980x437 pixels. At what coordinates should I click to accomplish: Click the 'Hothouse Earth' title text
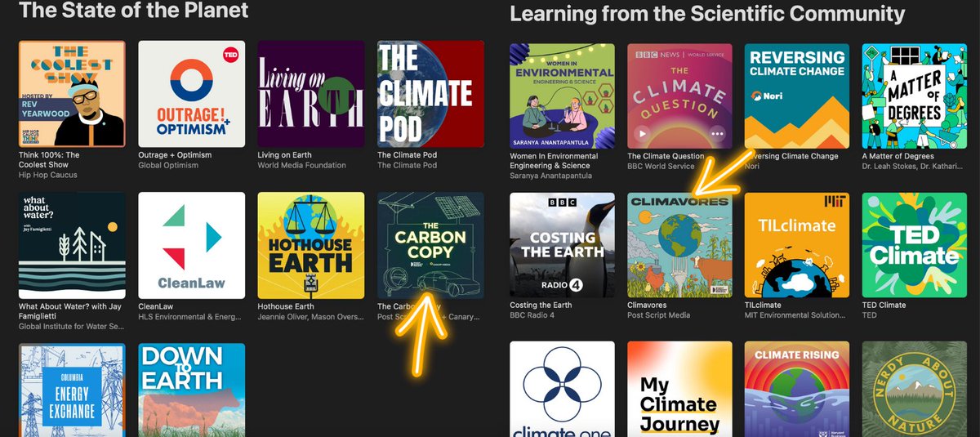pos(285,306)
